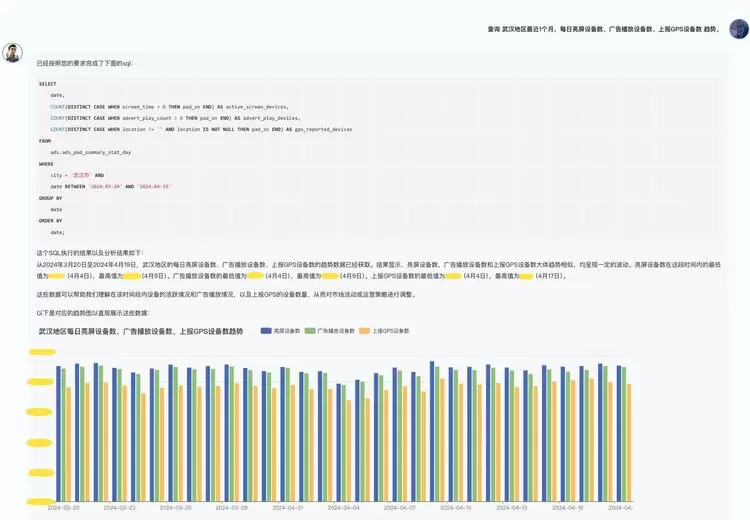Click the assistant avatar on the left
Viewport: 750px width, 520px height.
click(x=12, y=52)
